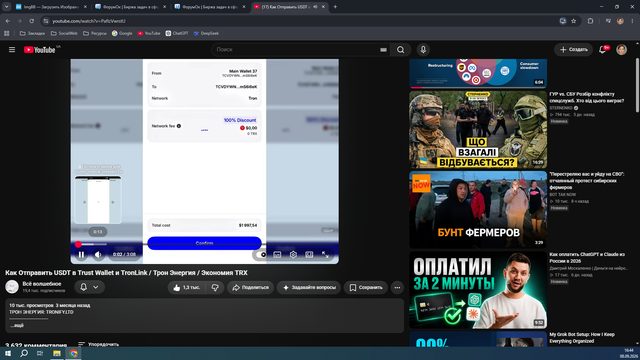Open Windows taskbar search
The height and width of the screenshot is (360, 640).
(24, 353)
